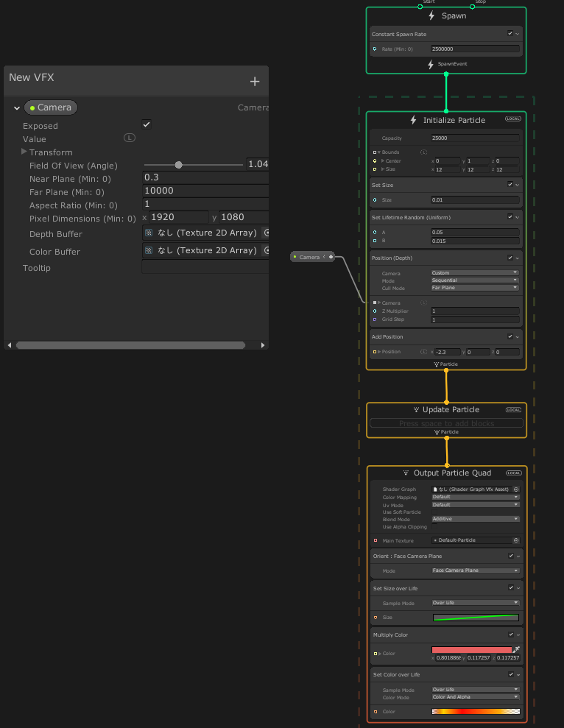Viewport: 564px width, 728px height.
Task: Toggle the Set Lifetime Random block checkbox
Action: (510, 217)
